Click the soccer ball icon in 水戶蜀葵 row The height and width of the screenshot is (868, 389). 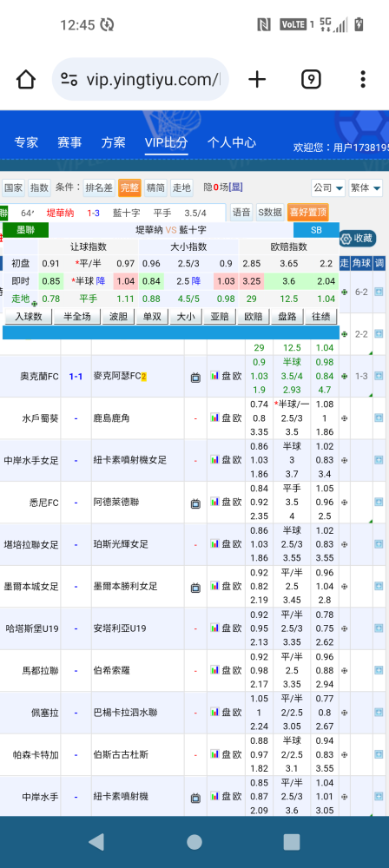pyautogui.click(x=345, y=418)
